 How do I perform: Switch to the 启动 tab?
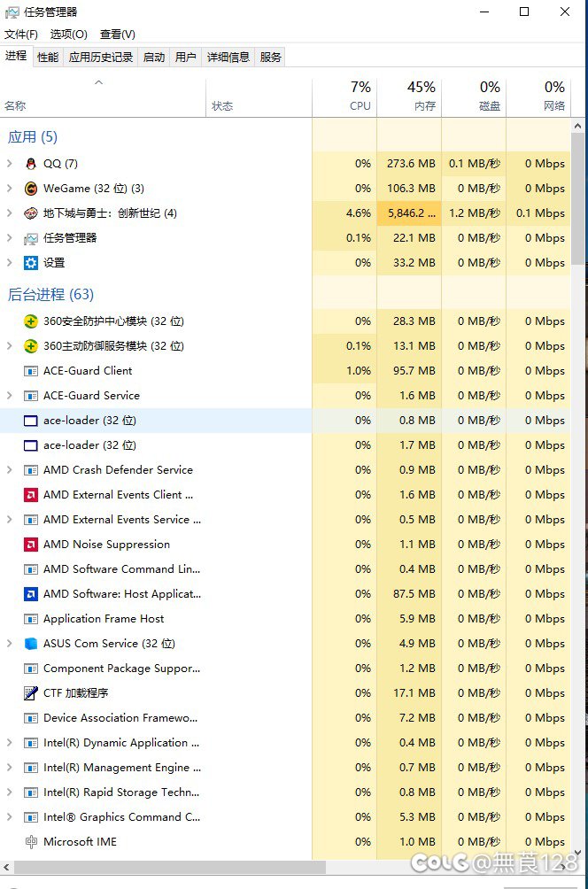(154, 58)
